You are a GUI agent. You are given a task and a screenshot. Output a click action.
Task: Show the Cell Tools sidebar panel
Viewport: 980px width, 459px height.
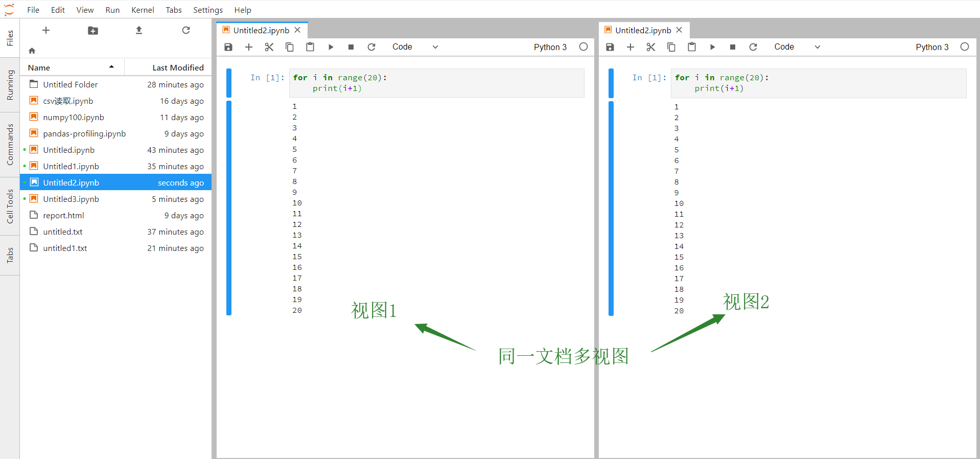click(x=10, y=206)
